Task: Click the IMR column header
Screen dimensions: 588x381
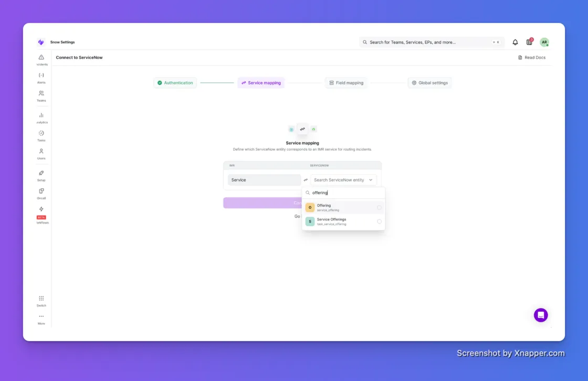Action: (232, 165)
